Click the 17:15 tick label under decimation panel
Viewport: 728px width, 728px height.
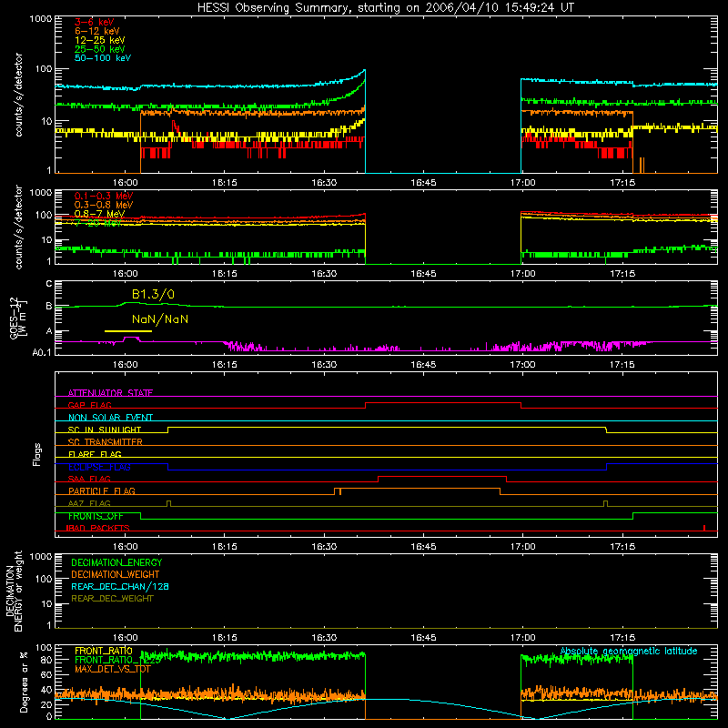pos(622,638)
